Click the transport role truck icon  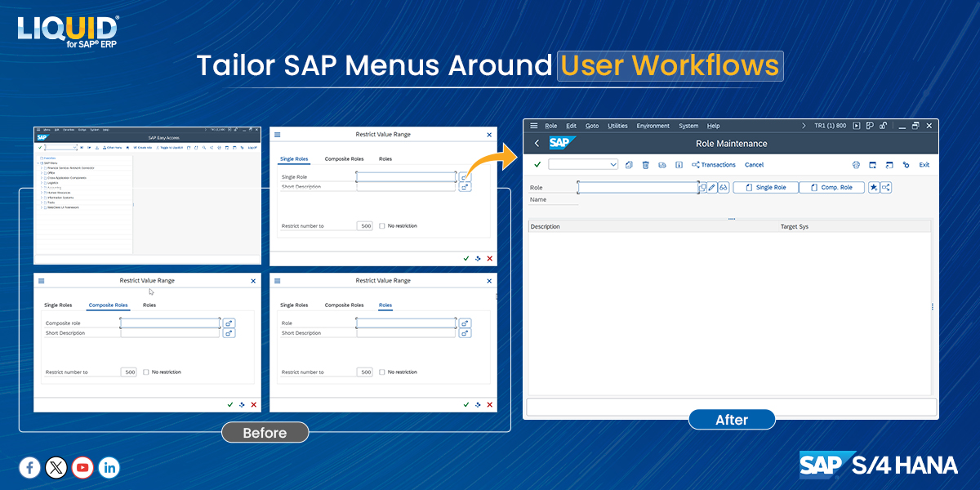point(662,165)
